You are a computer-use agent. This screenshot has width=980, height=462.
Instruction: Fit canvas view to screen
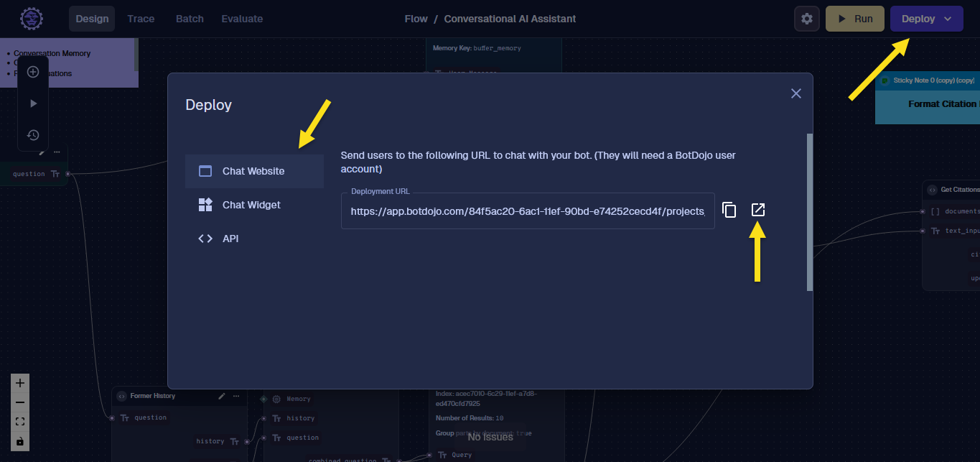pyautogui.click(x=20, y=422)
